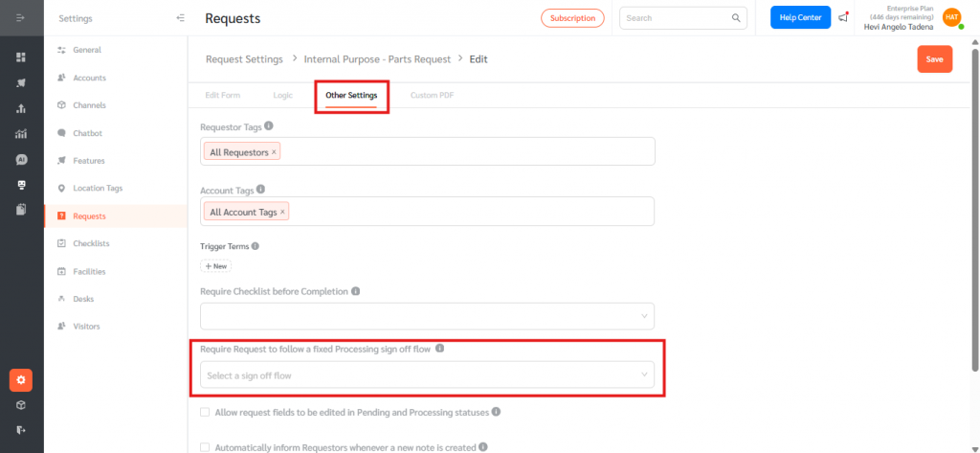Switch to the Edit Form tab
980x453 pixels.
(x=223, y=96)
